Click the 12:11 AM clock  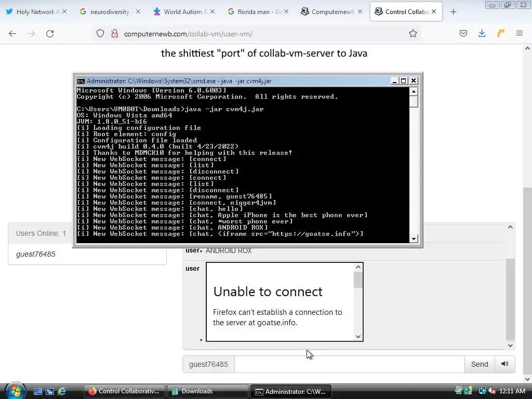coord(512,391)
